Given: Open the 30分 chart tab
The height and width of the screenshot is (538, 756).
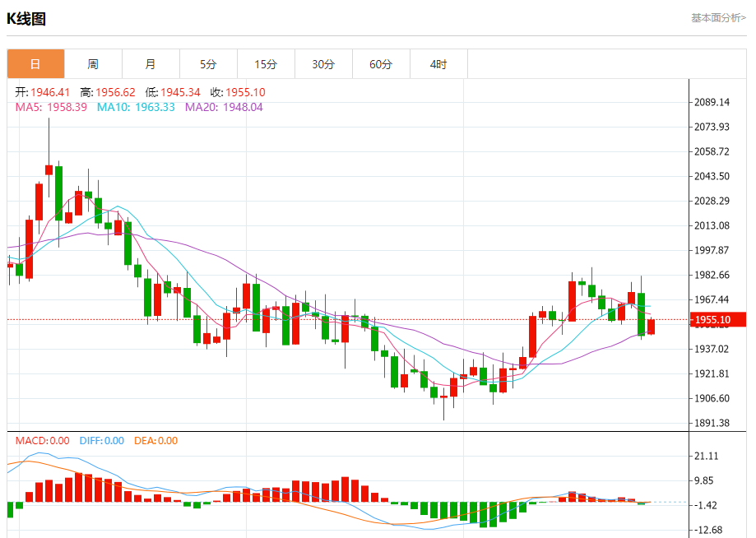Looking at the screenshot, I should tap(323, 63).
